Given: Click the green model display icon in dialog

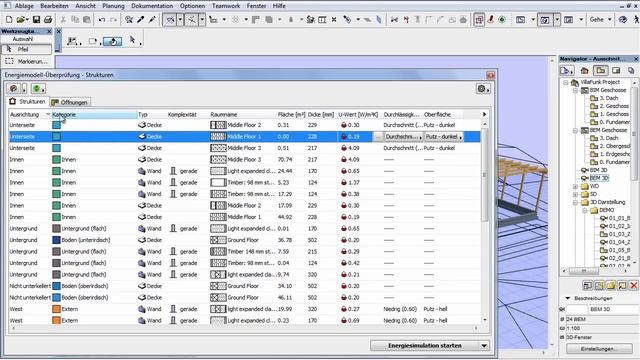Looking at the screenshot, I should point(38,89).
